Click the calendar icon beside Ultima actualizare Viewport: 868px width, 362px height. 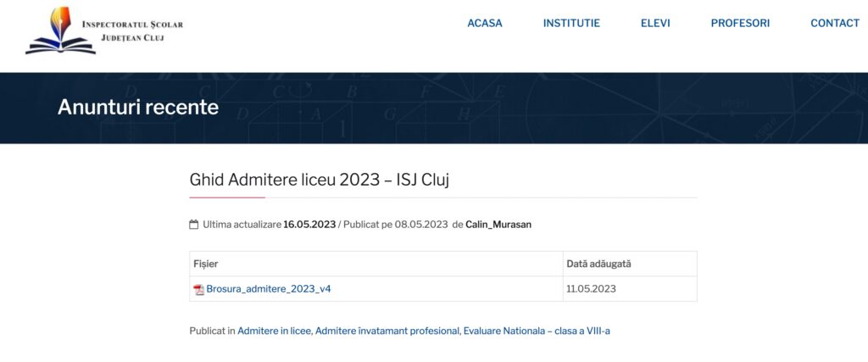[194, 225]
